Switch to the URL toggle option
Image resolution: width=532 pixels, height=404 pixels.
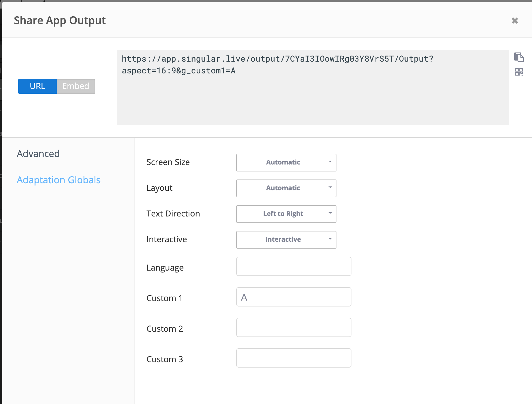tap(38, 86)
